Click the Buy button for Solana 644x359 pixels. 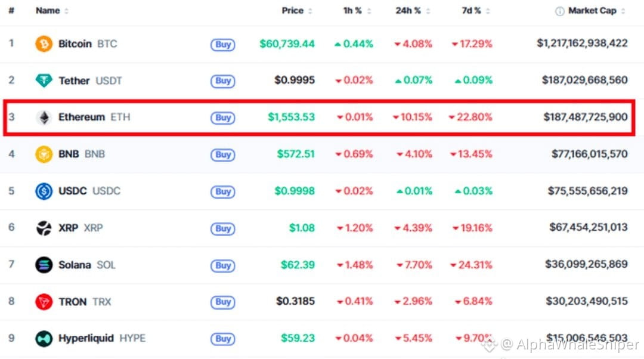(222, 265)
